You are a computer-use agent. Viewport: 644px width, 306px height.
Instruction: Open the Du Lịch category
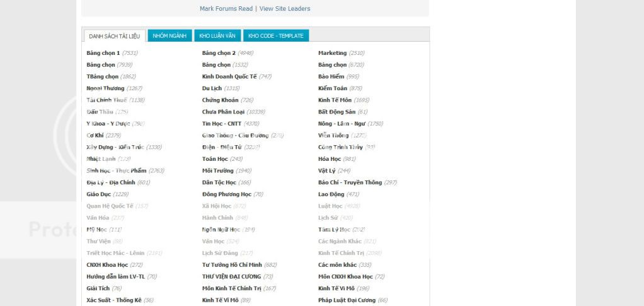tap(212, 88)
